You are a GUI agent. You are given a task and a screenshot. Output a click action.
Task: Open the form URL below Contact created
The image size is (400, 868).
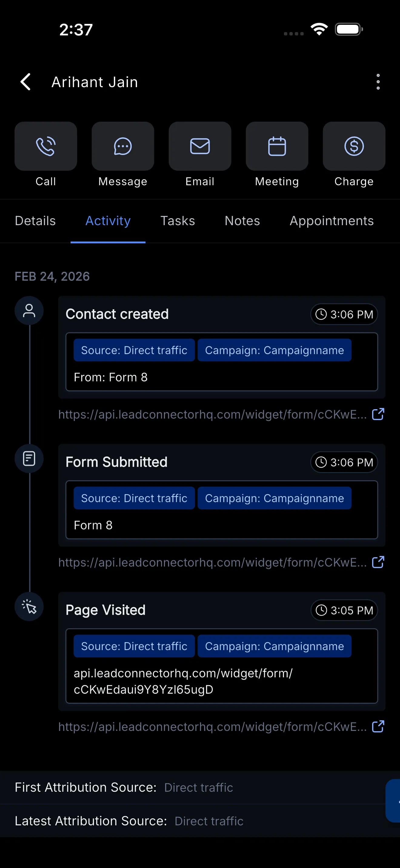pos(212,414)
